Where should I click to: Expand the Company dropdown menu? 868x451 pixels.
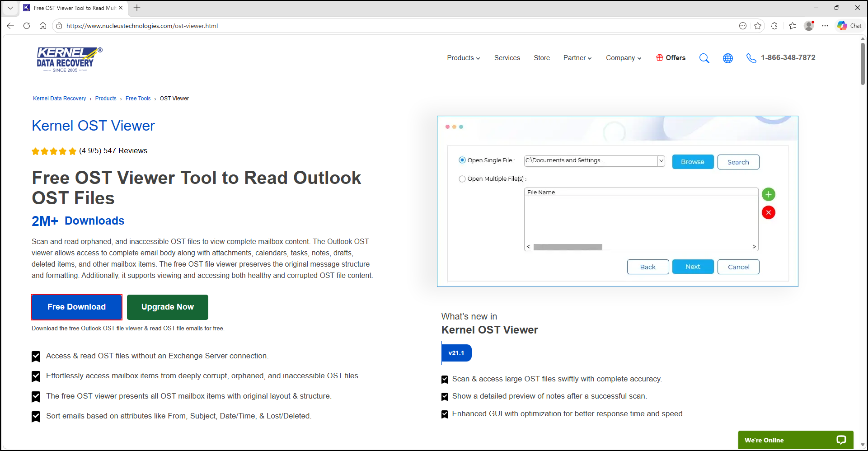[x=624, y=58]
